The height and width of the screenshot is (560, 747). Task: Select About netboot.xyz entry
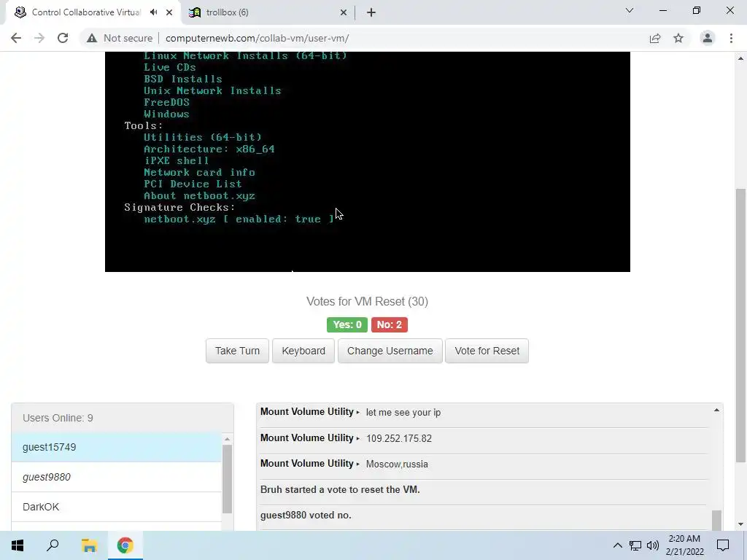coord(199,195)
